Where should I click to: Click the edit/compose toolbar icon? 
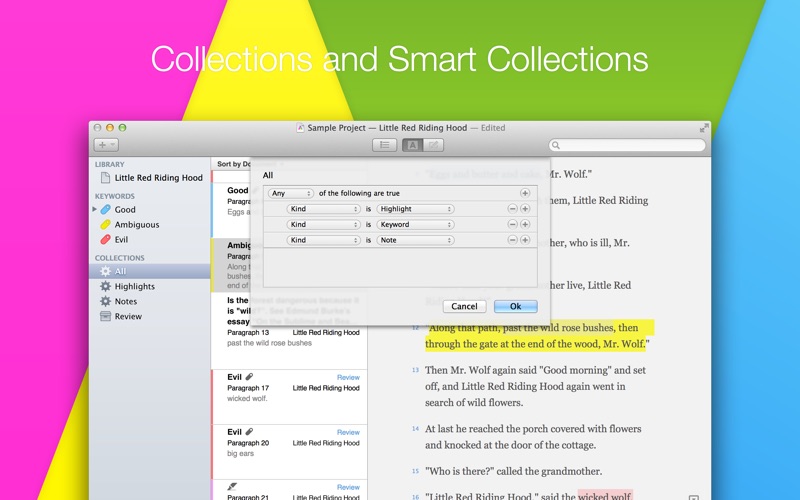pyautogui.click(x=433, y=145)
